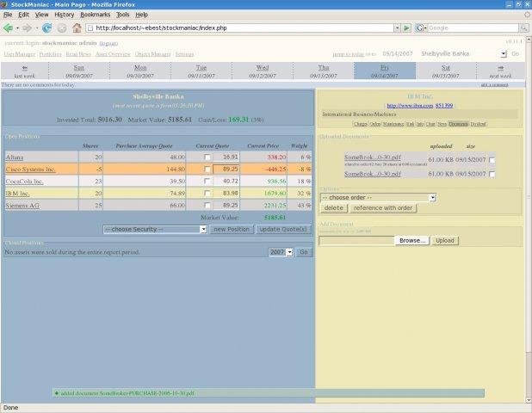Click the magnifier search button in toolbar
This screenshot has height=413, width=532.
(524, 28)
